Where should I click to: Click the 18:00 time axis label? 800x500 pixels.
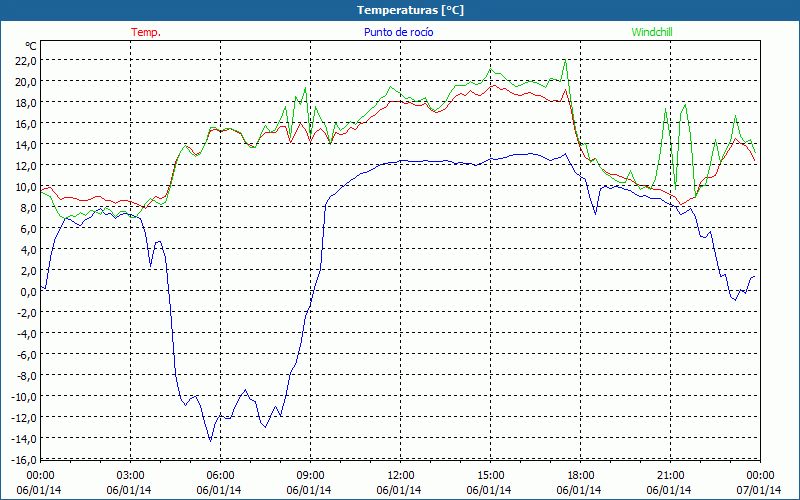581,475
